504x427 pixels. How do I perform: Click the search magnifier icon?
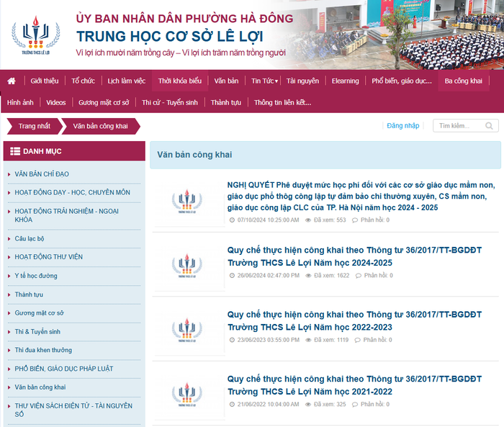489,126
